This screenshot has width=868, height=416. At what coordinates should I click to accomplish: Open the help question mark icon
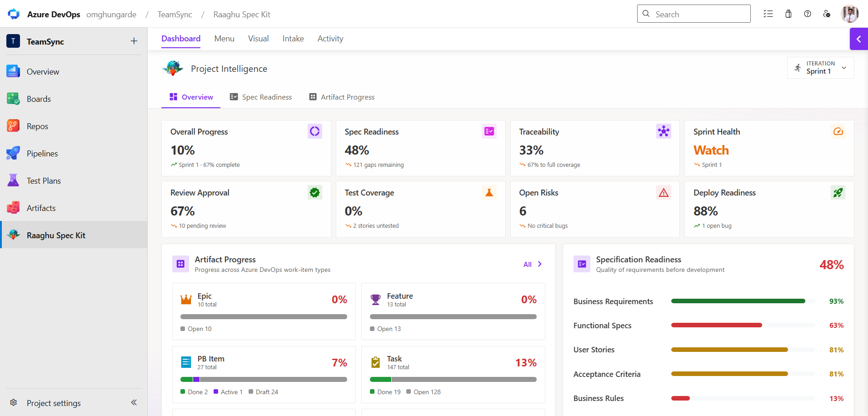pyautogui.click(x=808, y=14)
